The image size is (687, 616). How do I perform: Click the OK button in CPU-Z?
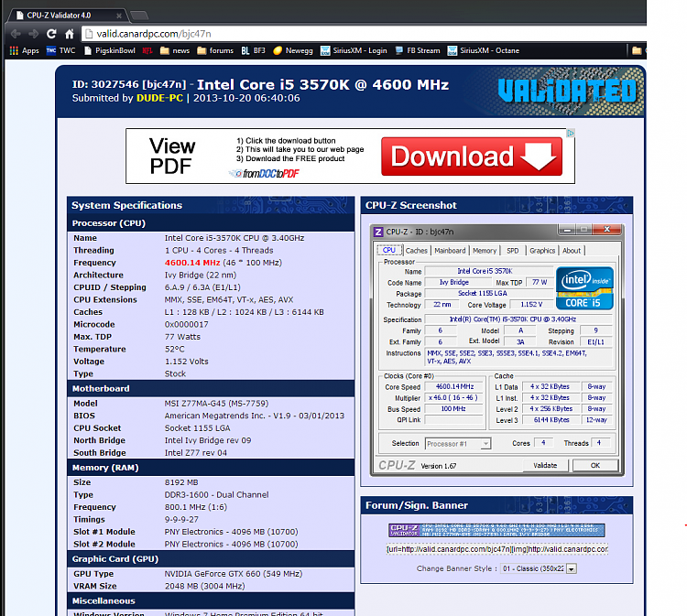[595, 465]
